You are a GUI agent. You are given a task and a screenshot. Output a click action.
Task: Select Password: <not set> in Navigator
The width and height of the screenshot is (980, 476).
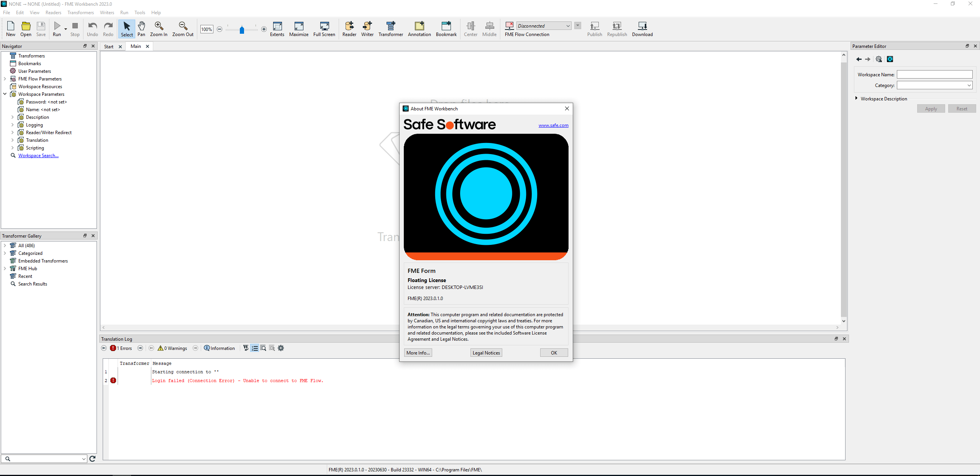coord(46,102)
